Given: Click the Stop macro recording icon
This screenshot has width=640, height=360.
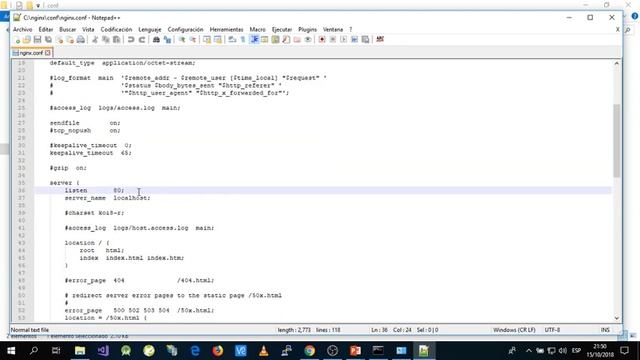Looking at the screenshot, I should coord(333,40).
